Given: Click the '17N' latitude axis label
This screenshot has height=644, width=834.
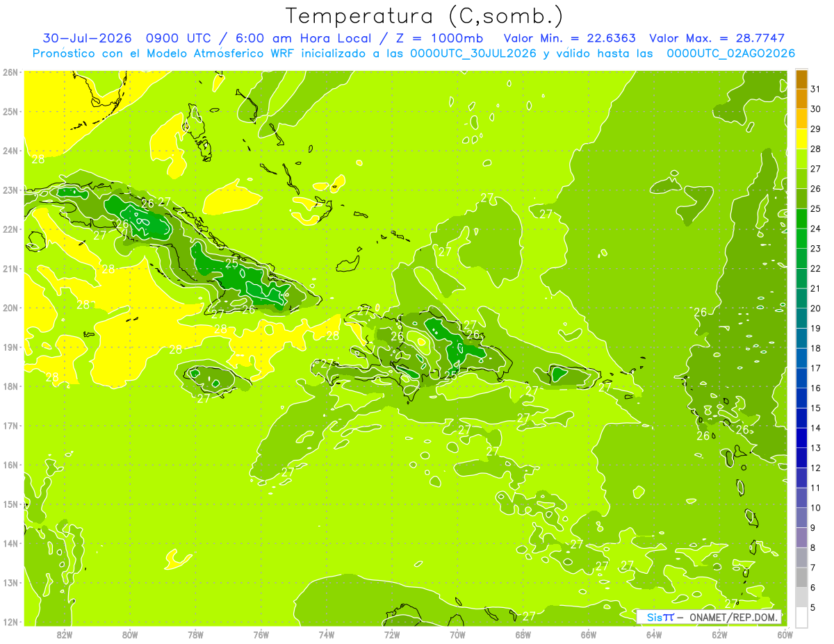Looking at the screenshot, I should tap(10, 425).
